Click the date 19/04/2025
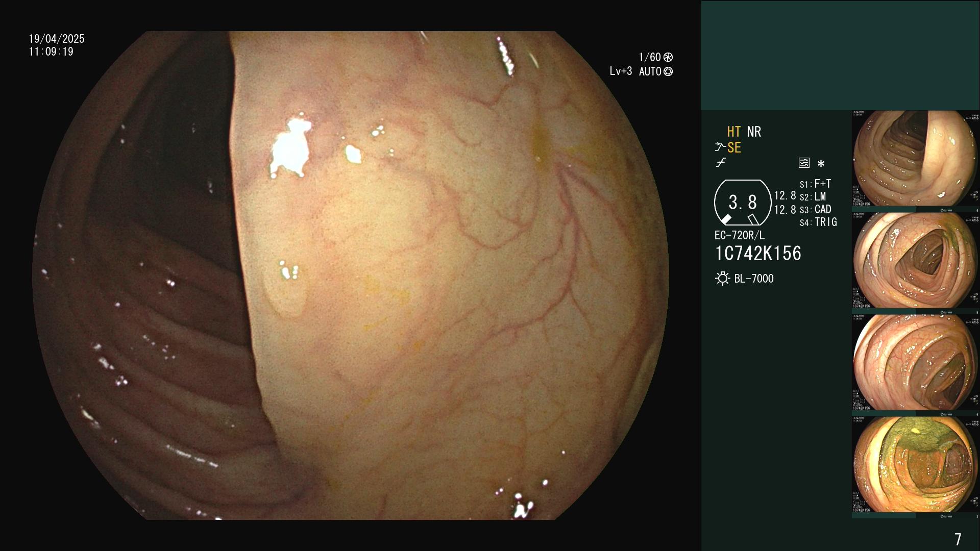The image size is (980, 551). (57, 39)
